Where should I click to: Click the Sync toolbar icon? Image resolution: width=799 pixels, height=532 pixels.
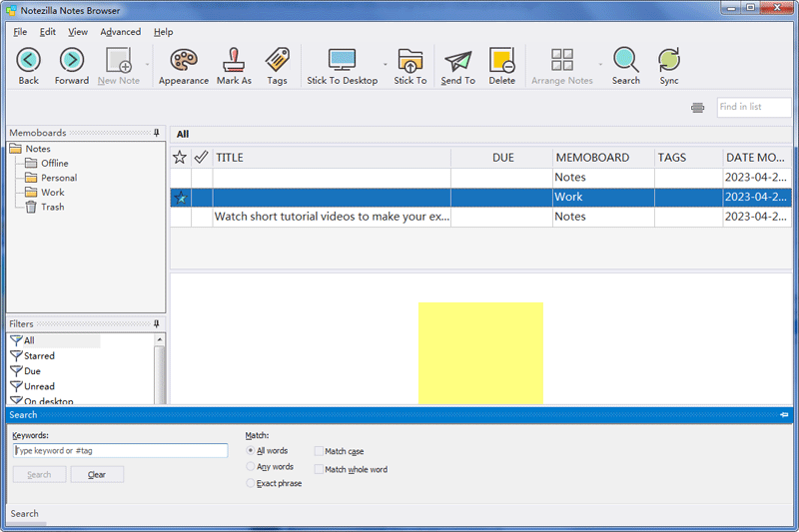click(x=668, y=60)
